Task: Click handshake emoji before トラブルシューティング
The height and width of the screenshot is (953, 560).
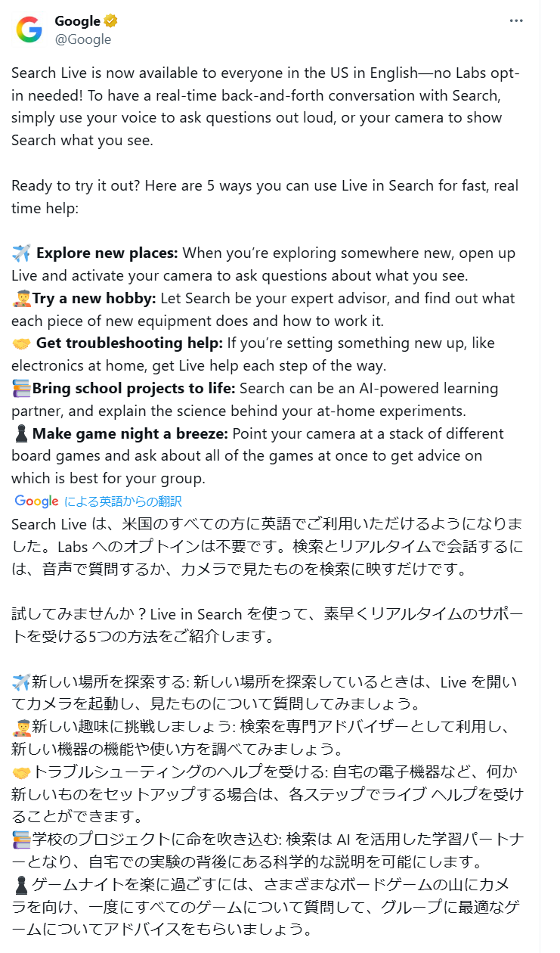Action: pyautogui.click(x=21, y=773)
